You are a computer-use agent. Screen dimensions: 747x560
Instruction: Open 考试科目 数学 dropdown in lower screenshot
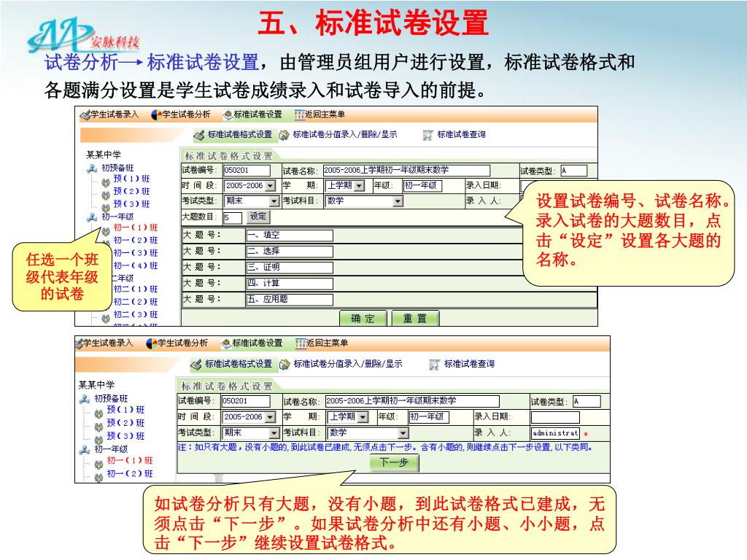(403, 433)
